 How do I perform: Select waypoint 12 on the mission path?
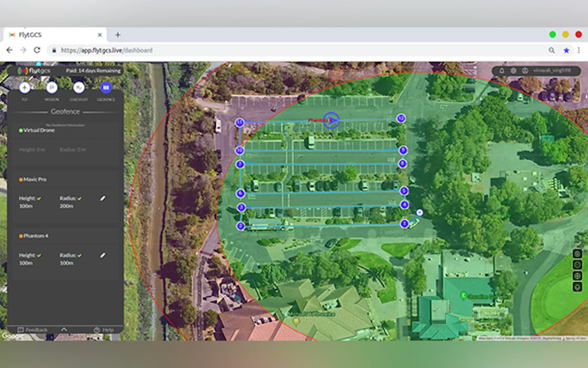(401, 118)
